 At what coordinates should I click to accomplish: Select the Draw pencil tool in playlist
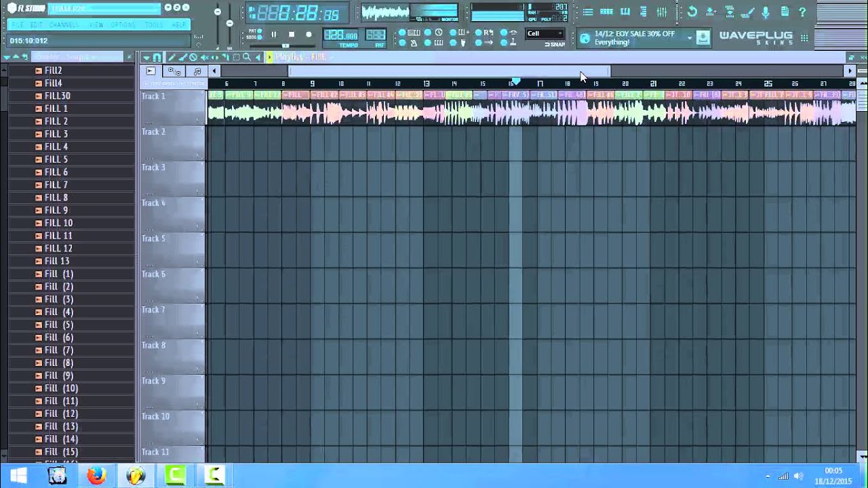(x=171, y=58)
